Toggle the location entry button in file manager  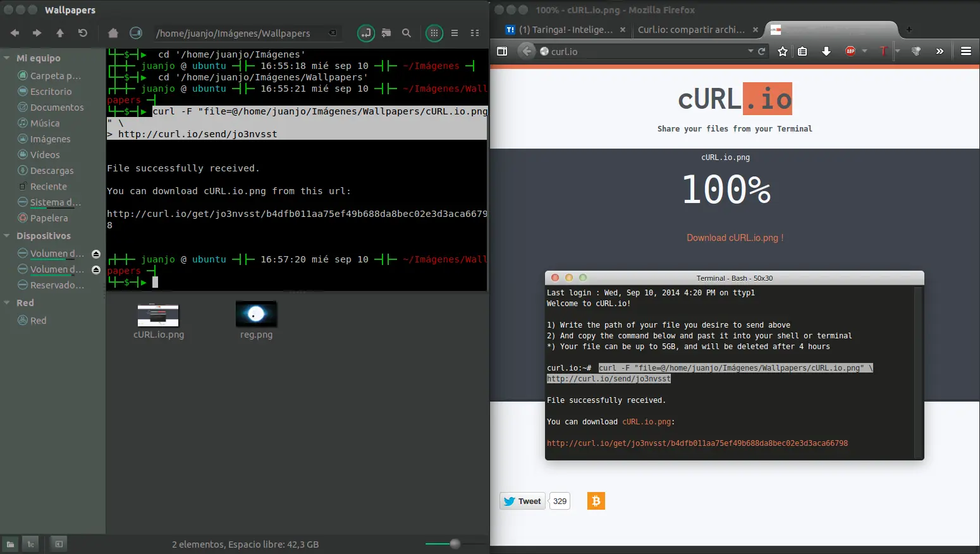point(366,33)
